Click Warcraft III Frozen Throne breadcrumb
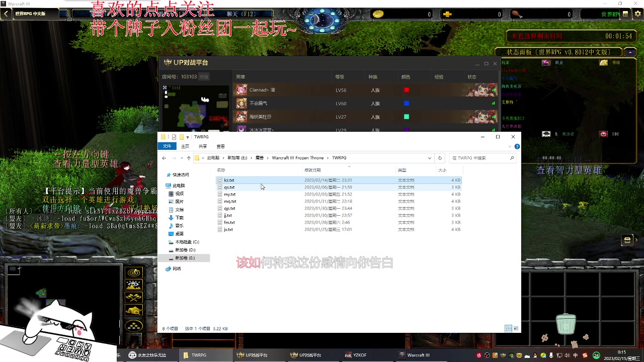The image size is (644, 362). tap(299, 158)
